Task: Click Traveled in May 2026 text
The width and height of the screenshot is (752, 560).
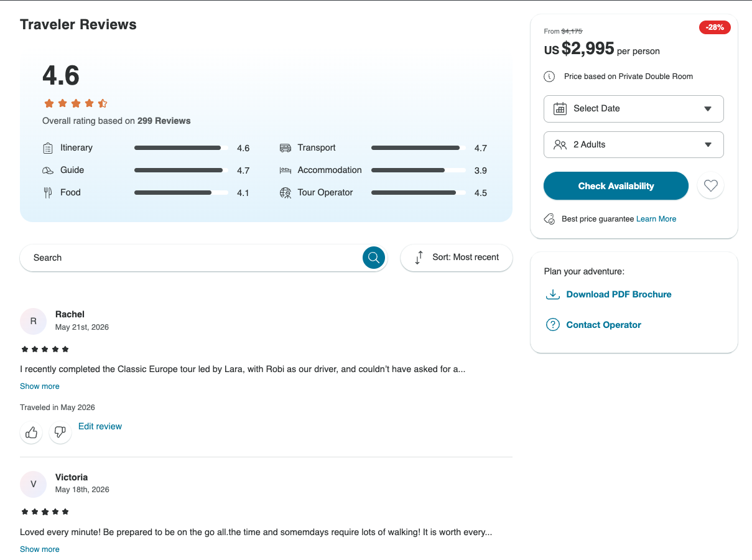Action: (x=57, y=408)
